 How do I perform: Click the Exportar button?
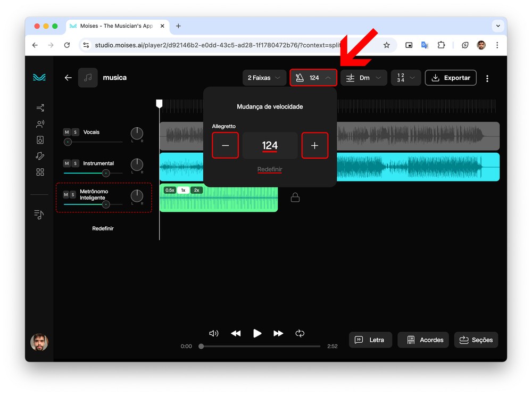[x=451, y=78]
